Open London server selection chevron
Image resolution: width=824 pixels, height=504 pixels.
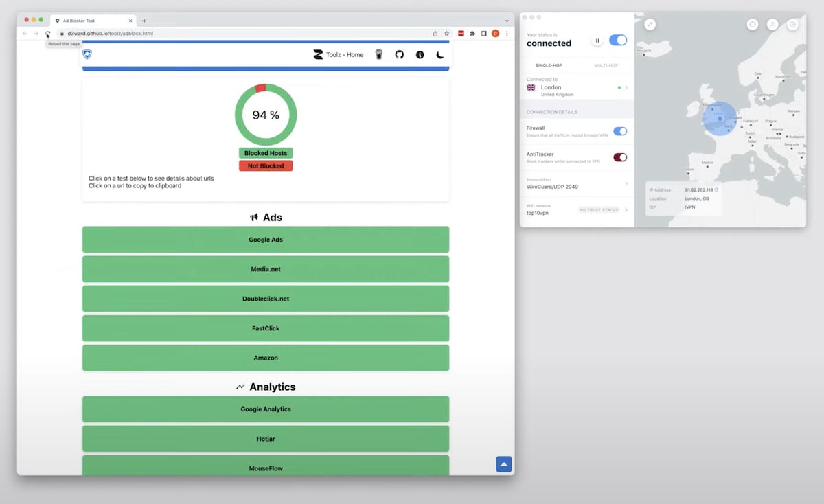click(626, 88)
